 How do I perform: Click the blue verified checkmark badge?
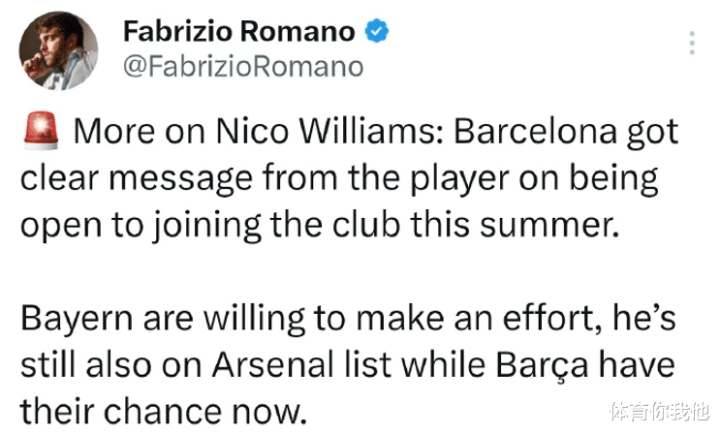(x=377, y=31)
